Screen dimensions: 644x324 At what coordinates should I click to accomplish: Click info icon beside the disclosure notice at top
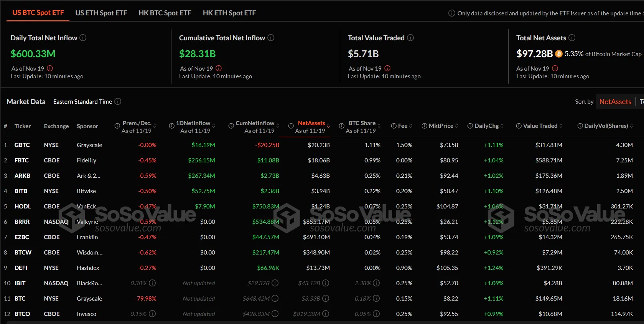click(452, 13)
